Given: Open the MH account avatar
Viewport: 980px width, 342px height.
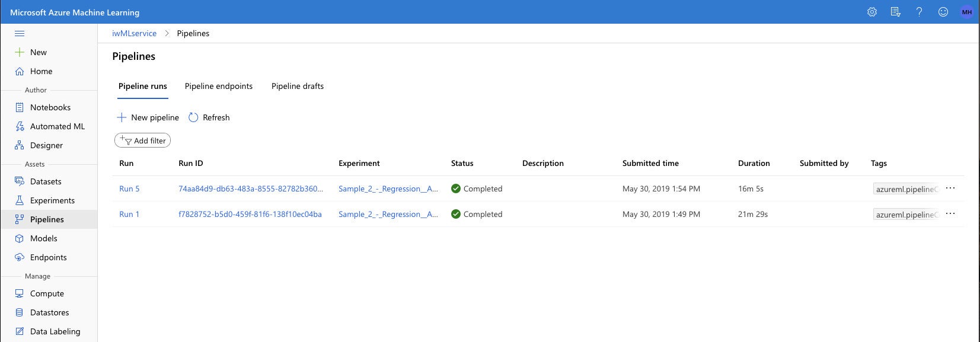Looking at the screenshot, I should tap(967, 12).
